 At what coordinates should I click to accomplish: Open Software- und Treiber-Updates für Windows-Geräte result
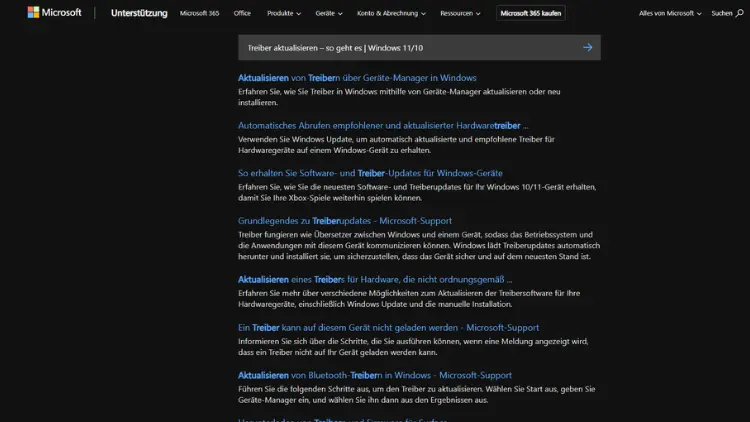tap(370, 173)
